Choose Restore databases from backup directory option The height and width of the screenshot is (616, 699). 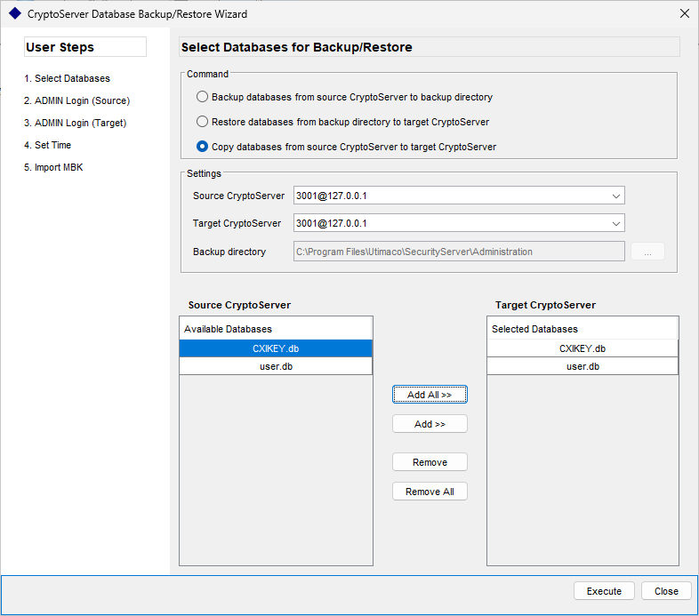click(x=202, y=122)
